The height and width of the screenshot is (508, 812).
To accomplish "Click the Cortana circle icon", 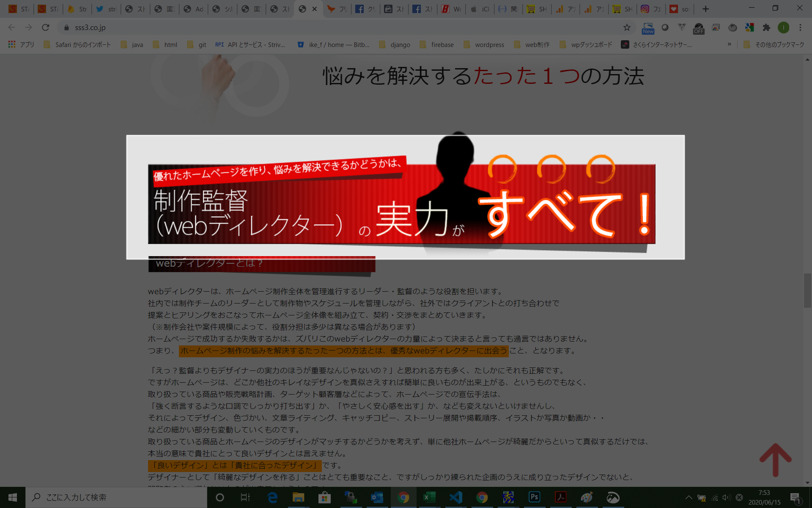I will (219, 497).
